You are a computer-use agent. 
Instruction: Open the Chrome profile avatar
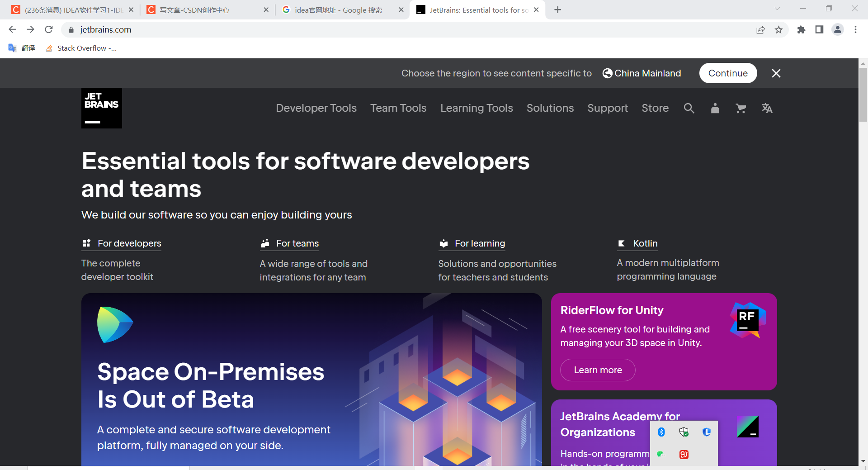(838, 29)
